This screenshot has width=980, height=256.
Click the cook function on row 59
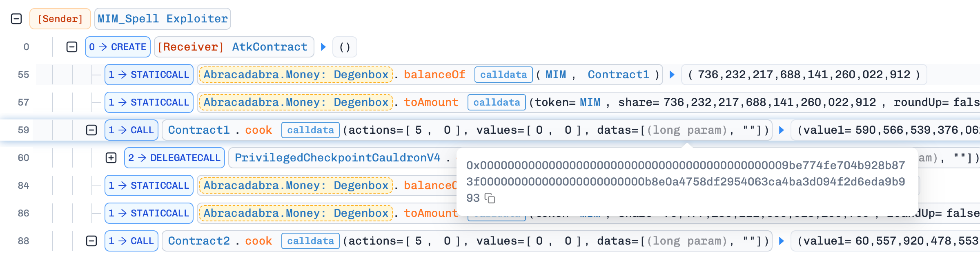258,130
